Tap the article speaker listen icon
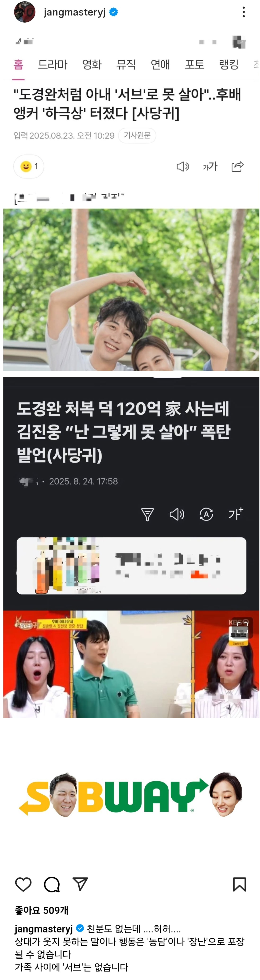The height and width of the screenshot is (980, 260). [183, 166]
